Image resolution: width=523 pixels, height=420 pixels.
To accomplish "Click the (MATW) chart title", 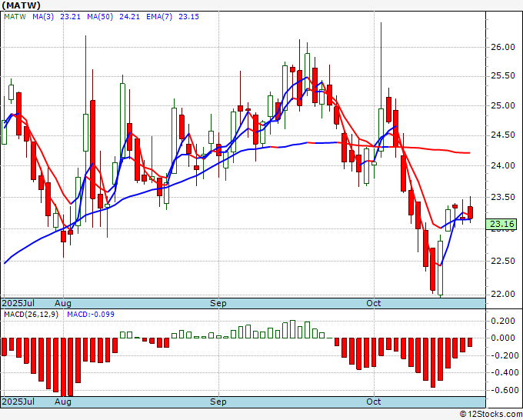I will (x=22, y=5).
